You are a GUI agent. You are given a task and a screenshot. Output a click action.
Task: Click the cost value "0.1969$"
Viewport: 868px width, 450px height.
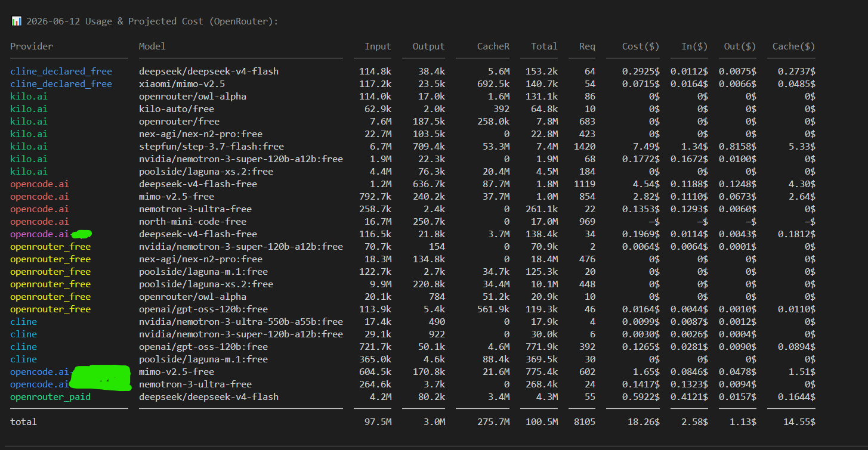click(x=641, y=234)
